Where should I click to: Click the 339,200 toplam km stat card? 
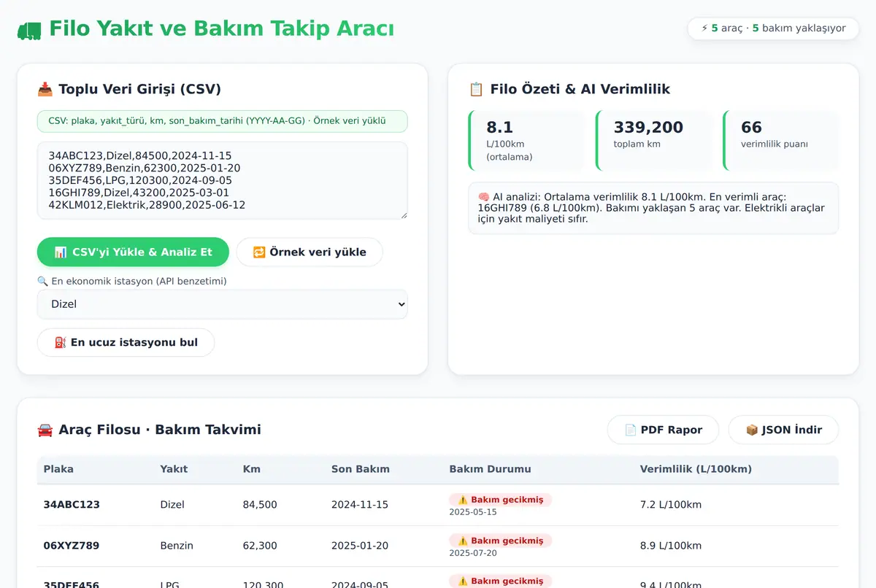pos(654,141)
